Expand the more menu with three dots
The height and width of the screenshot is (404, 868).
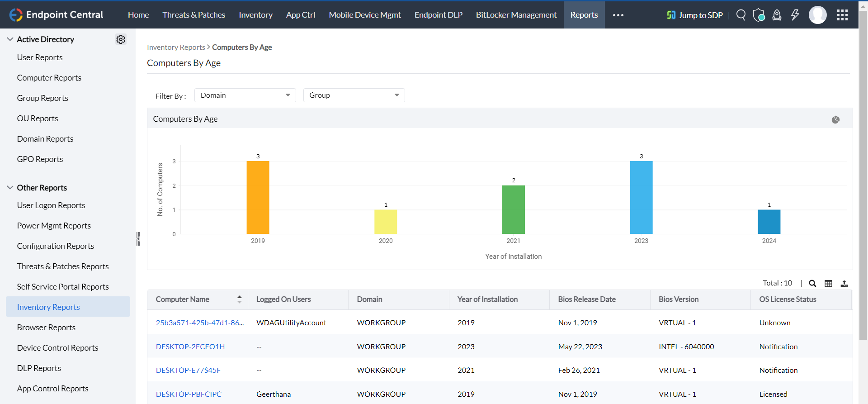[618, 15]
